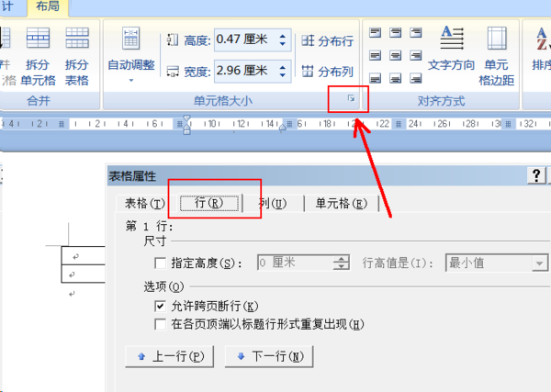Viewport: 551px width, 392px height.
Task: Switch to the 单元格 tab
Action: click(x=342, y=204)
